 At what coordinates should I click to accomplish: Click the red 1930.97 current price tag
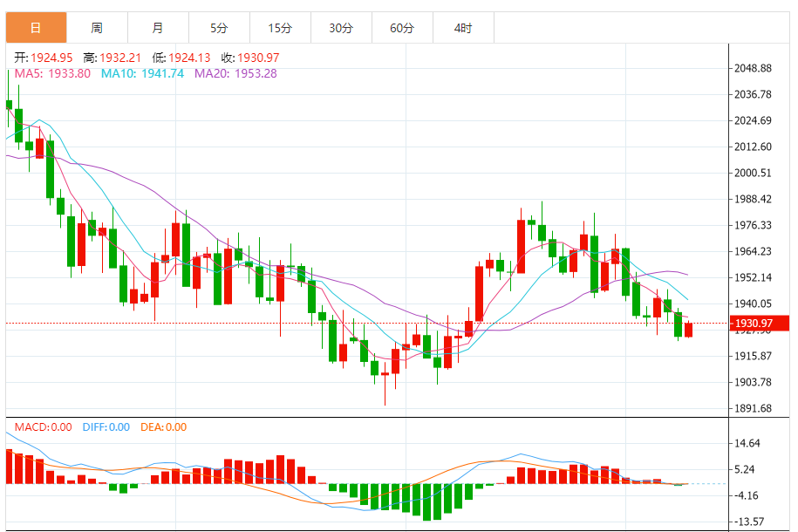pos(760,324)
